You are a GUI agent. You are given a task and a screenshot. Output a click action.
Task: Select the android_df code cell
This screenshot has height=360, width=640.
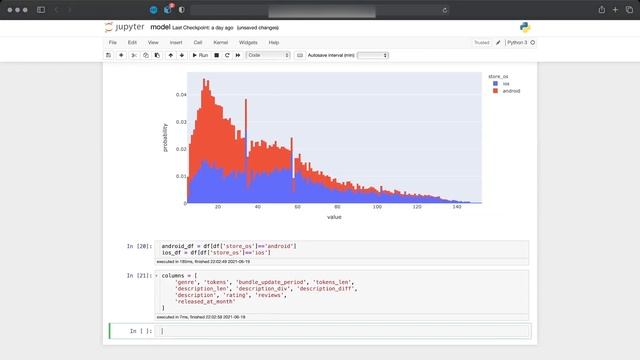point(342,249)
